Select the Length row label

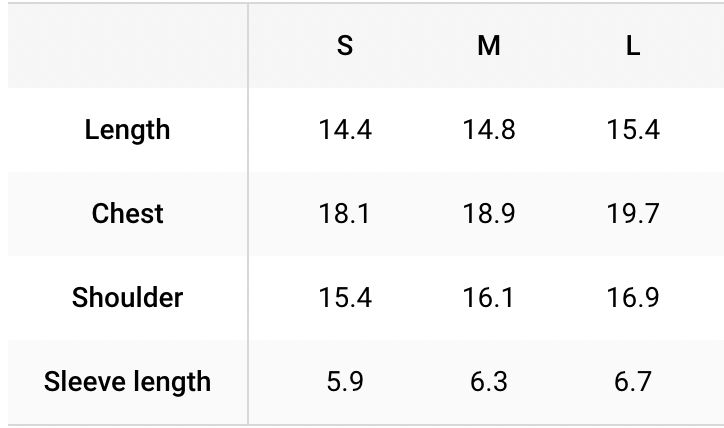(127, 130)
